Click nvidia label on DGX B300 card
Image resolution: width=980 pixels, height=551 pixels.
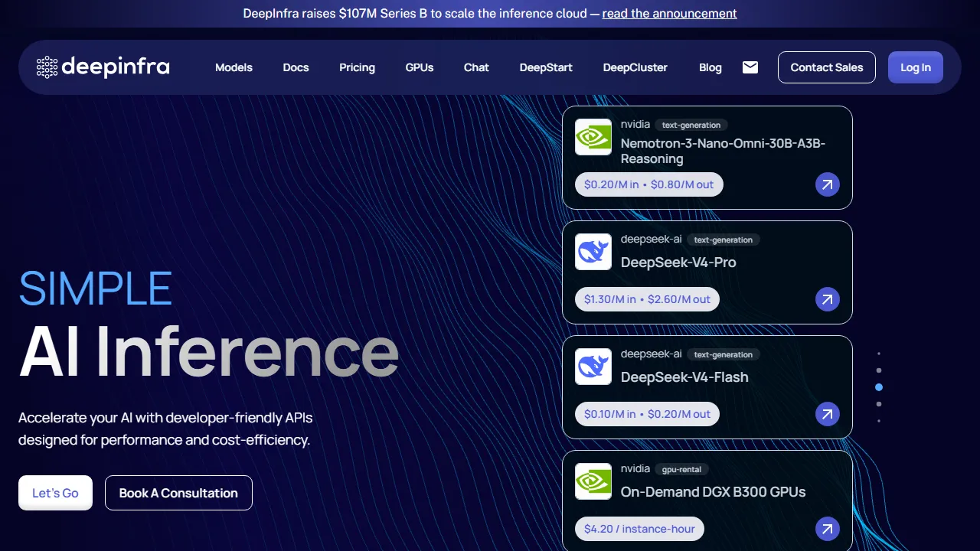pyautogui.click(x=635, y=468)
